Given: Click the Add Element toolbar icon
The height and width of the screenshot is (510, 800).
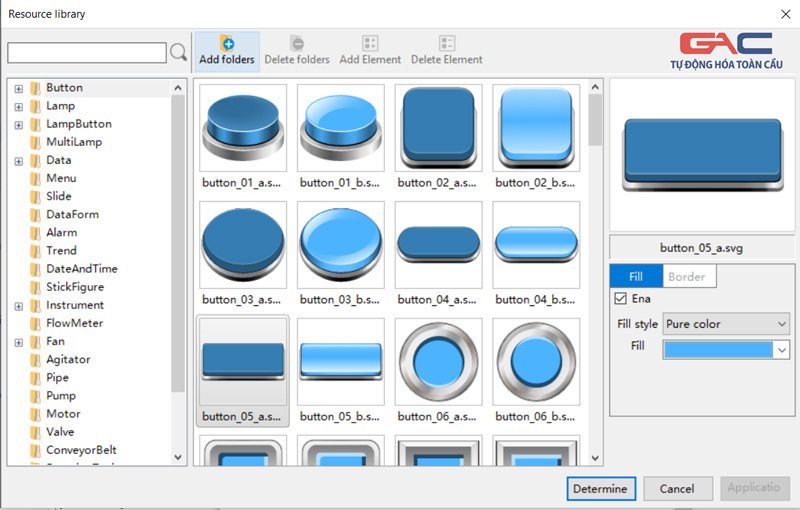Looking at the screenshot, I should 370,43.
